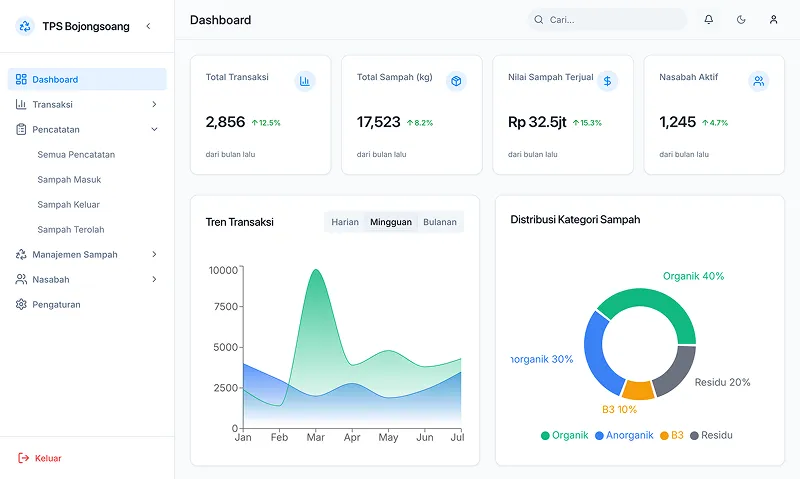Click the box icon on Total Sampah card
Viewport: 800px width, 479px height.
(456, 81)
